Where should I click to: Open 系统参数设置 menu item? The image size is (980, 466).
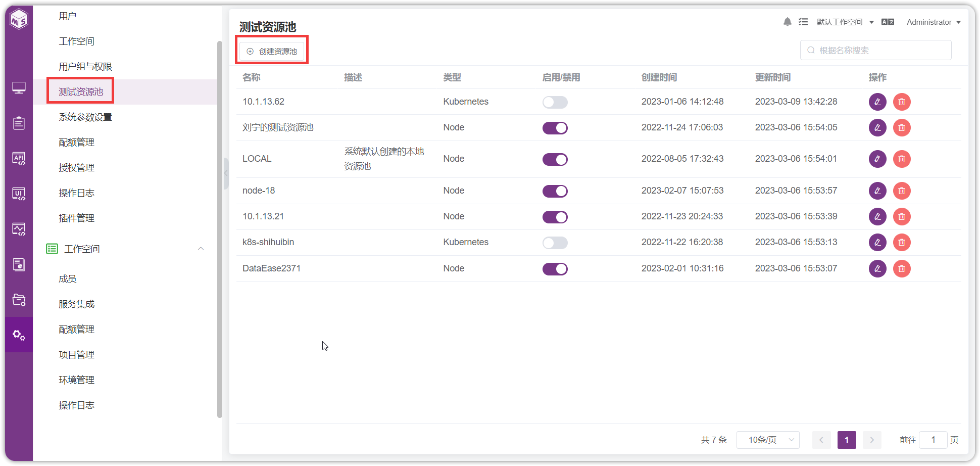tap(85, 117)
